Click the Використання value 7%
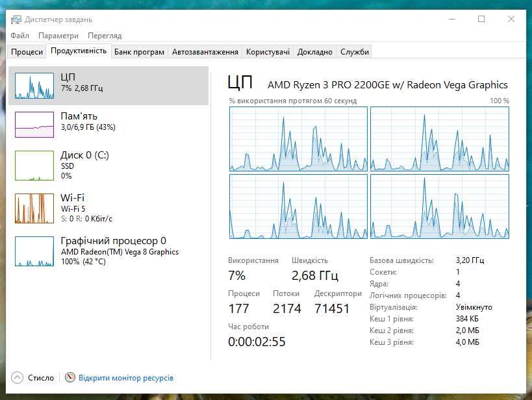The height and width of the screenshot is (400, 532). tap(237, 275)
